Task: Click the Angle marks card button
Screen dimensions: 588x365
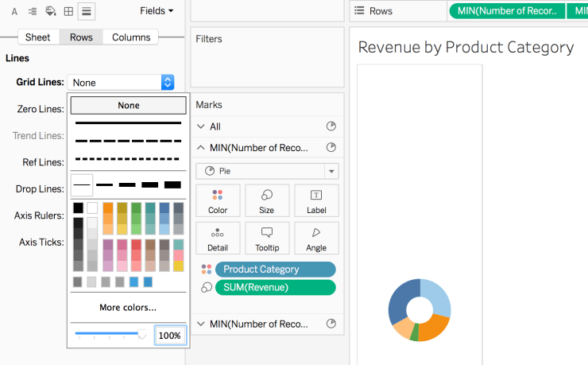Action: tap(315, 238)
